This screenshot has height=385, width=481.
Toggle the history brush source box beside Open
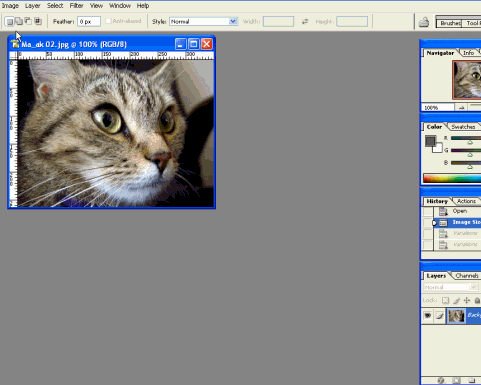click(427, 211)
